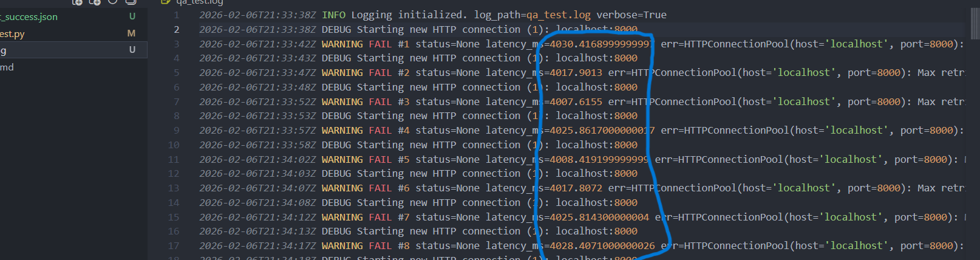Click the M badge beside est.py
Viewport: 980px width, 260px height.
[131, 33]
